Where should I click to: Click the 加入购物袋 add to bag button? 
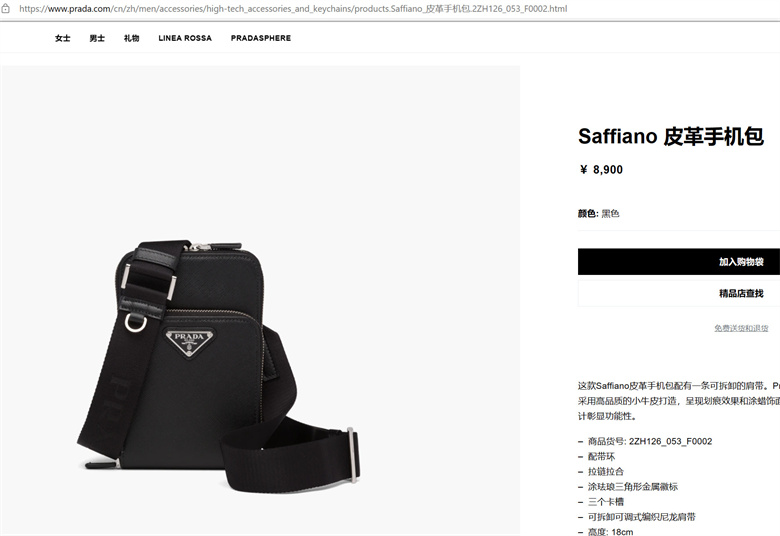click(679, 262)
